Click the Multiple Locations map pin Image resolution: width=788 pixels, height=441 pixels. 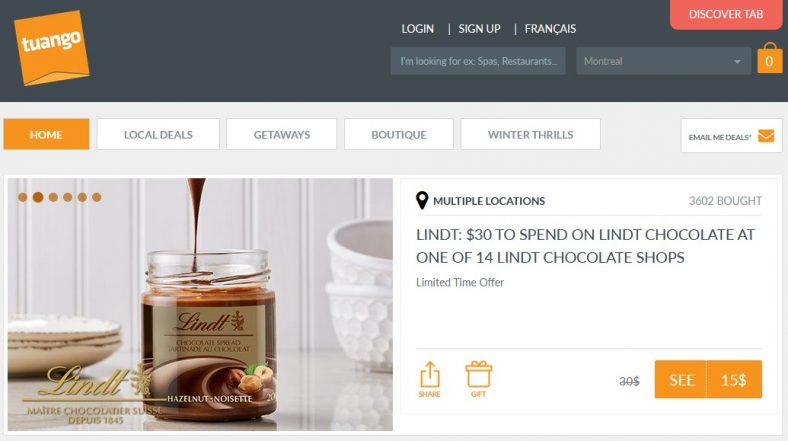point(422,200)
